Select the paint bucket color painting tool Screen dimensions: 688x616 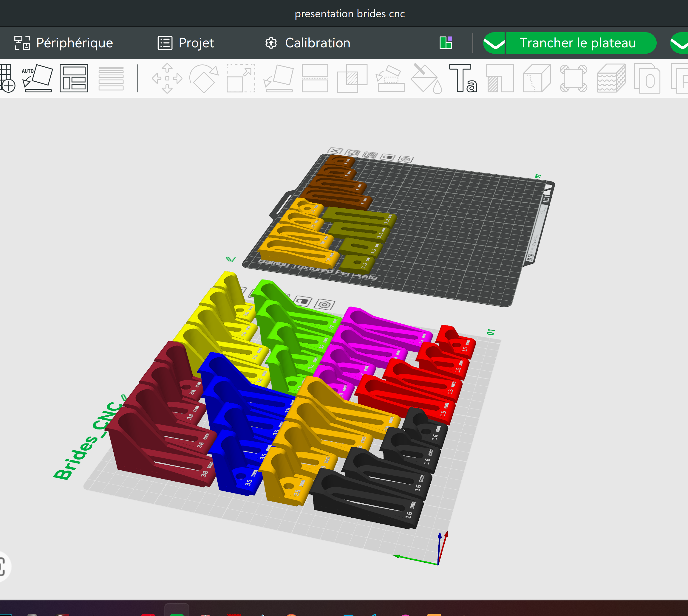426,78
